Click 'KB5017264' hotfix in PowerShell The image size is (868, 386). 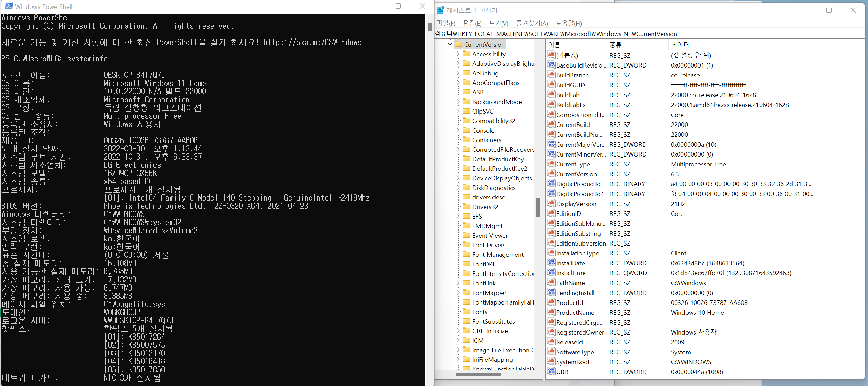(x=147, y=337)
